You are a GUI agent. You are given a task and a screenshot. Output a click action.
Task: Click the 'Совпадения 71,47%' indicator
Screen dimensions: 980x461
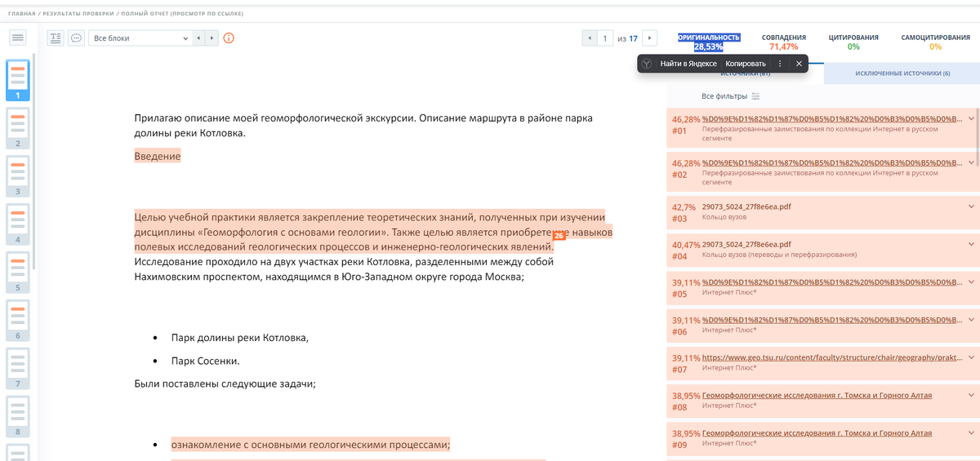click(784, 42)
